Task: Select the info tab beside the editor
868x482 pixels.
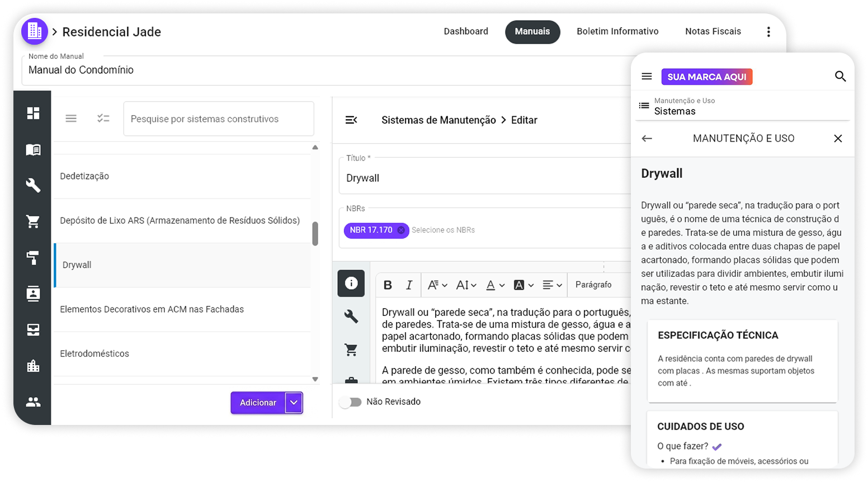Action: (351, 283)
